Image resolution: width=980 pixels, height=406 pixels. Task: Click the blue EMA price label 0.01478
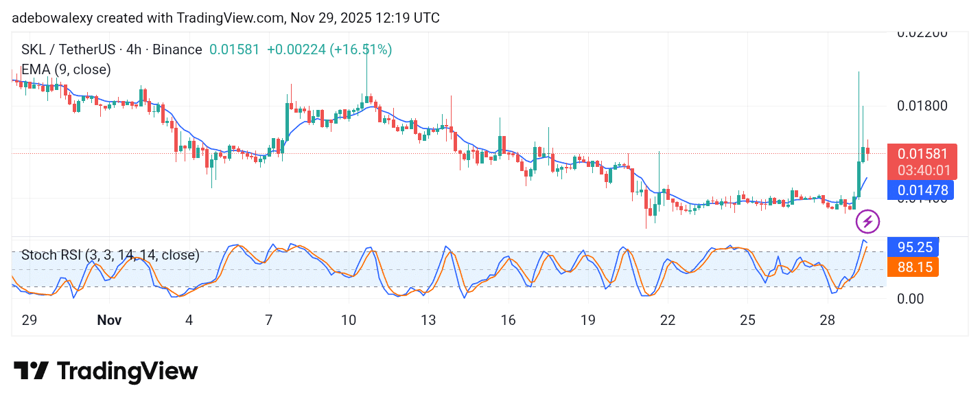pyautogui.click(x=922, y=190)
